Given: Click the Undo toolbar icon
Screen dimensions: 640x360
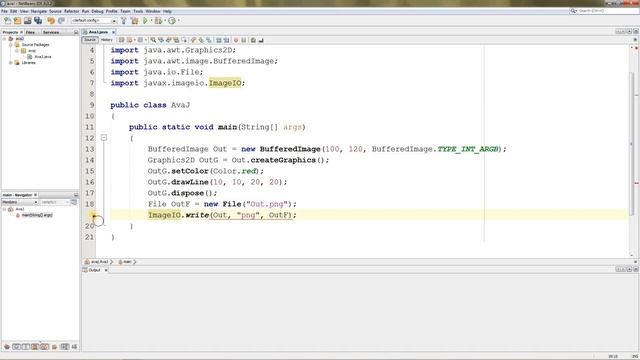Looking at the screenshot, I should point(51,20).
